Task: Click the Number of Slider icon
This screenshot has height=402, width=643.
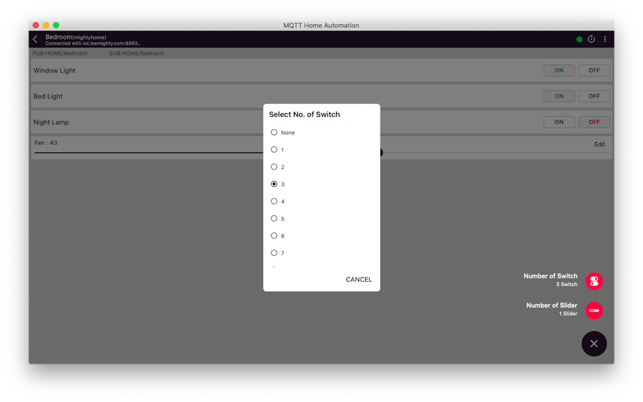Action: click(x=594, y=310)
